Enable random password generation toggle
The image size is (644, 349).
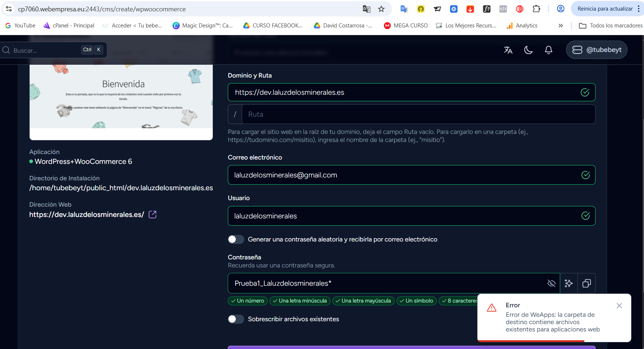coord(236,239)
